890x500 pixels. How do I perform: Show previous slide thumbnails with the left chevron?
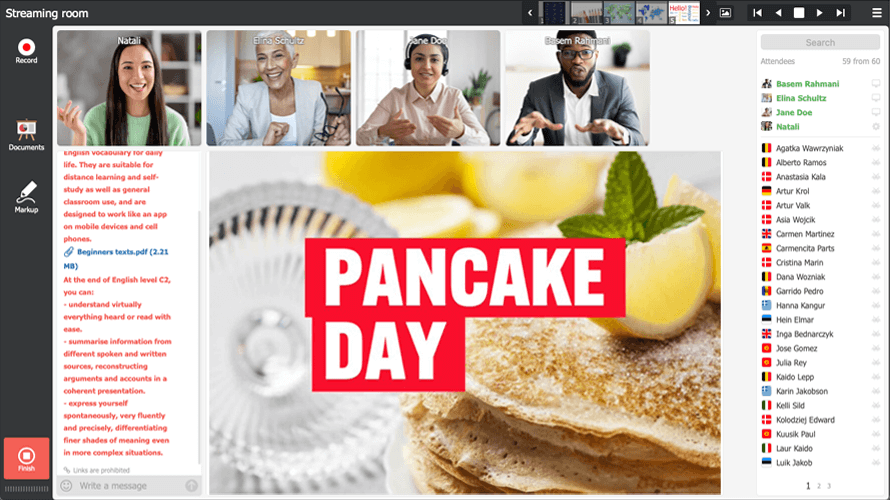click(530, 12)
